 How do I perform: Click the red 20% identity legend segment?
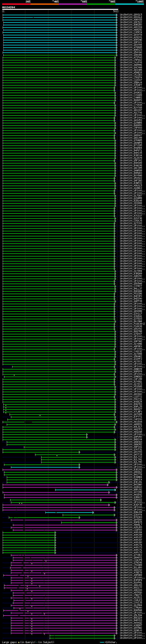pyautogui.click(x=16, y=4)
